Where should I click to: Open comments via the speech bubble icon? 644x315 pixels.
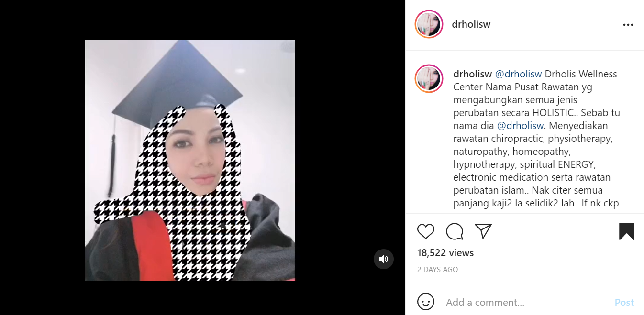(x=455, y=231)
